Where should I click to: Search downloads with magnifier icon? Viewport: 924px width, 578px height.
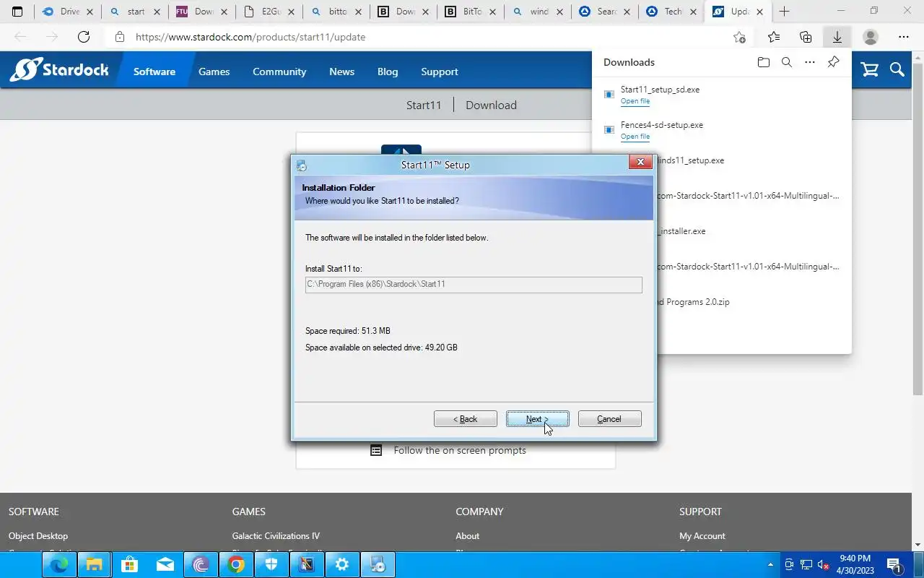click(787, 62)
